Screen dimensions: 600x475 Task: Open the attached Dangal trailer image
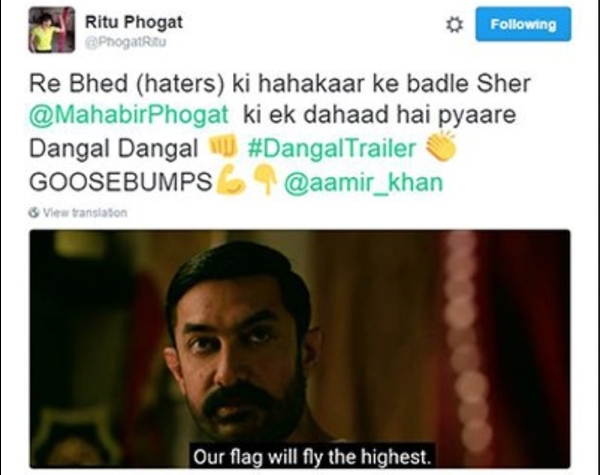pos(300,349)
